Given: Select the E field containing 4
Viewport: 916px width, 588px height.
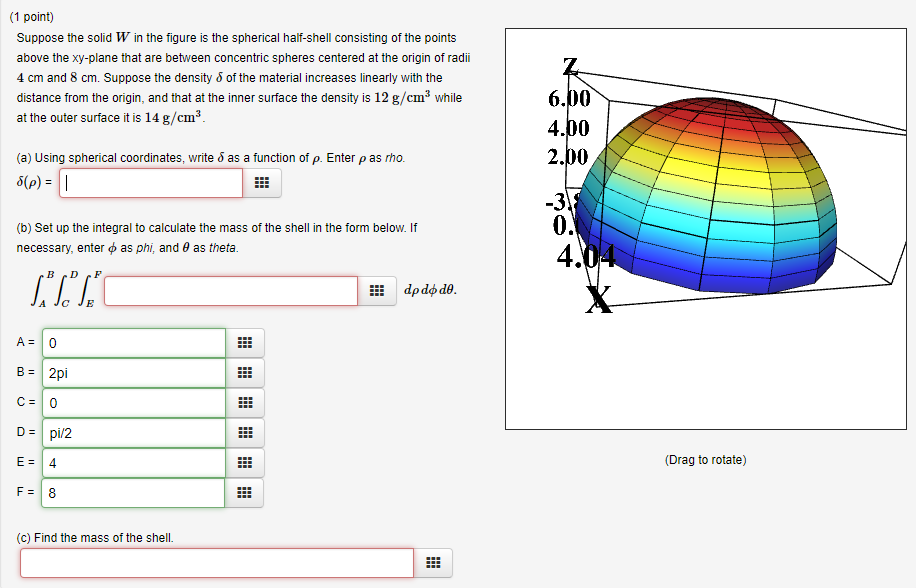Looking at the screenshot, I should pos(133,463).
